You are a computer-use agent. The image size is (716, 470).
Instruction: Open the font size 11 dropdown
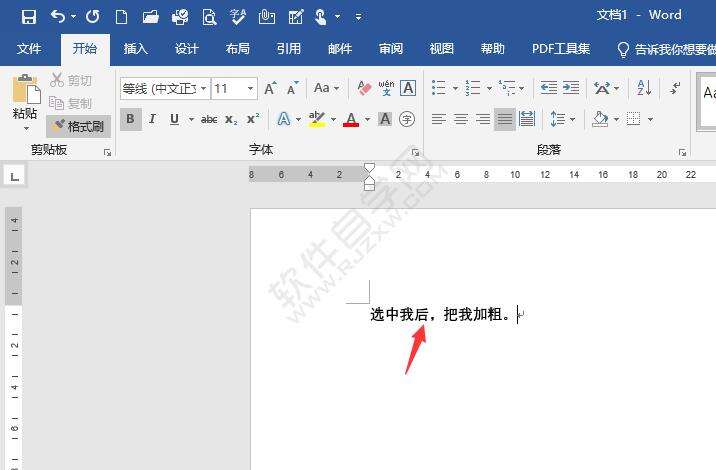click(250, 88)
